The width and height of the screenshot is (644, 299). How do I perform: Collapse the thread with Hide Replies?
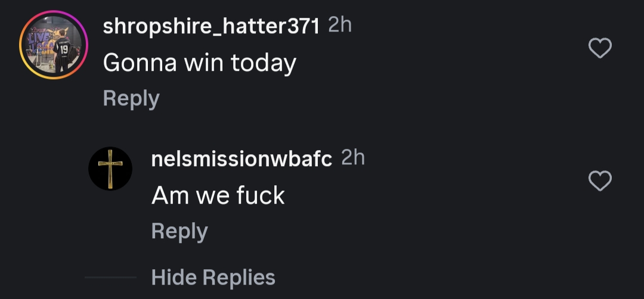(213, 277)
